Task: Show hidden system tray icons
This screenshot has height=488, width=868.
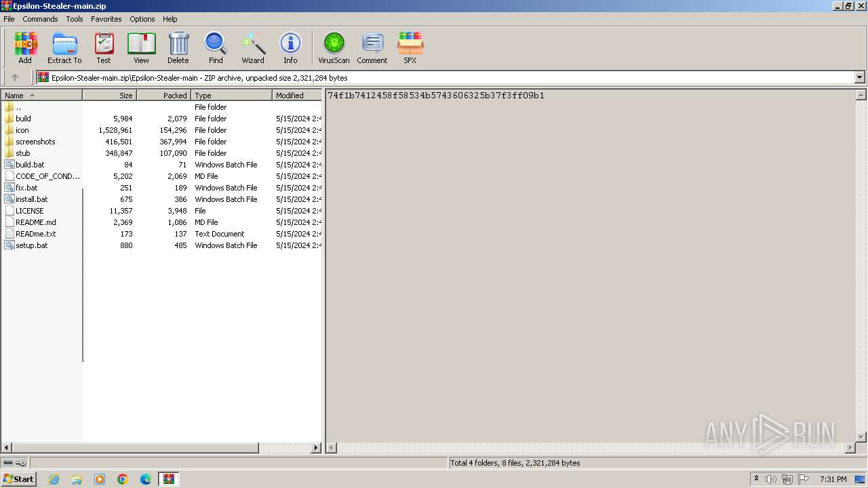Action: [756, 479]
